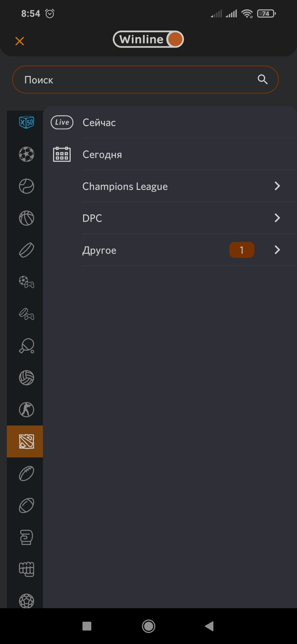The width and height of the screenshot is (297, 644).
Task: Select the table tennis paddle icon
Action: (x=26, y=346)
